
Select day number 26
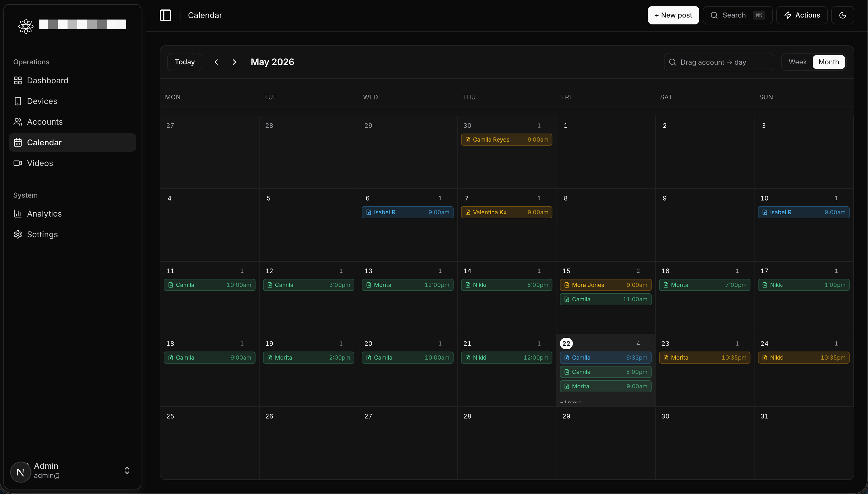coord(269,416)
